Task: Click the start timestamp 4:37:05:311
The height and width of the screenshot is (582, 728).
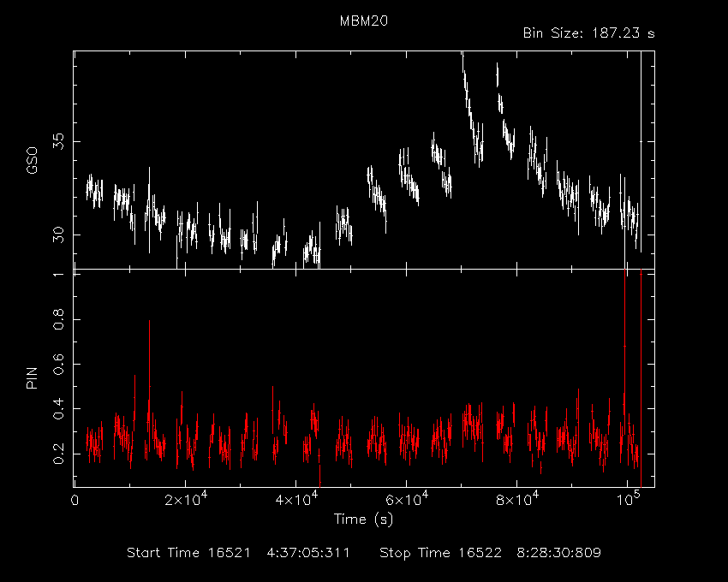Action: click(308, 553)
